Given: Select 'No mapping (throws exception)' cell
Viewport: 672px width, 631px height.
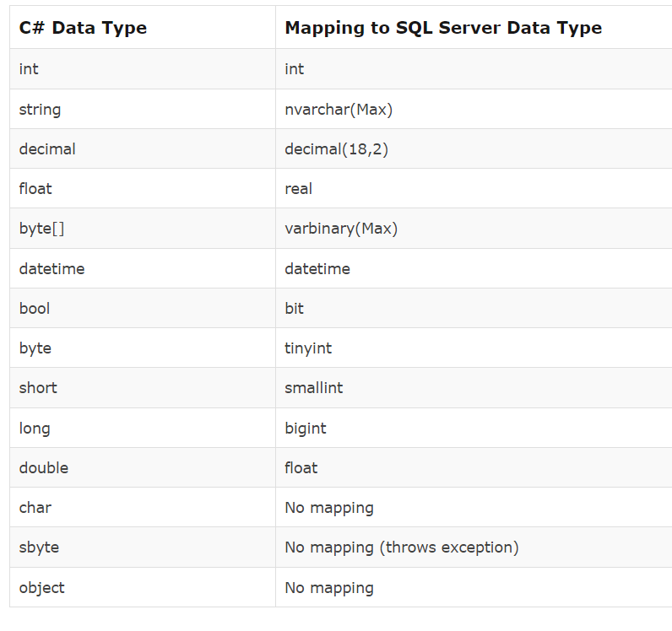Looking at the screenshot, I should pos(474,547).
